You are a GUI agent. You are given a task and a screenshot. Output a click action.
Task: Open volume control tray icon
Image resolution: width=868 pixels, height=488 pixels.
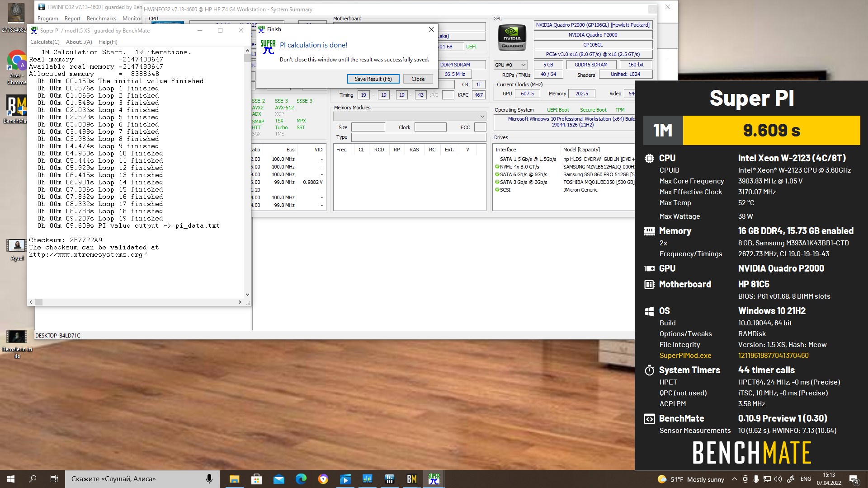(x=778, y=479)
